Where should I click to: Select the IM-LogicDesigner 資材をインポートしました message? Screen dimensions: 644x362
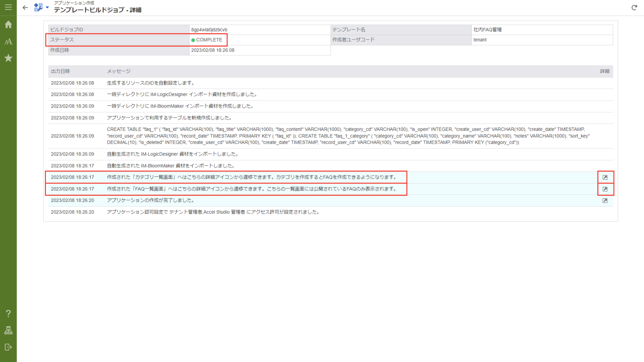(172, 154)
